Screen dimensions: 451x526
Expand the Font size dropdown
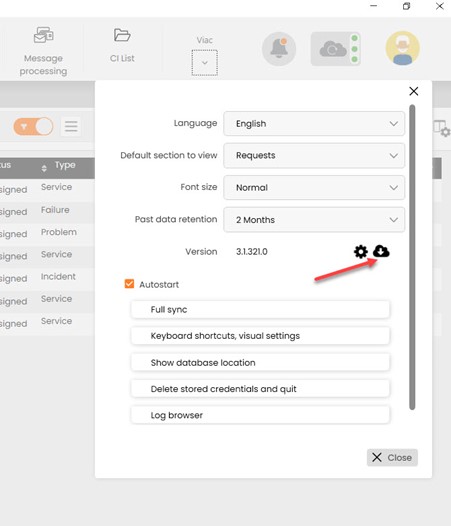coord(314,188)
